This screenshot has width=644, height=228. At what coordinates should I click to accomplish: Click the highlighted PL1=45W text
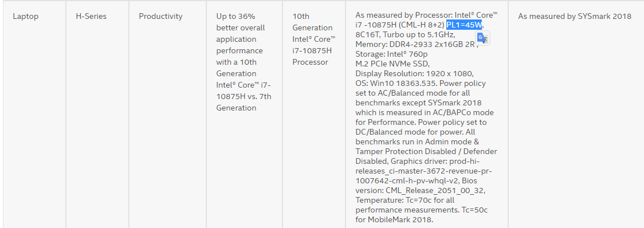tap(465, 25)
